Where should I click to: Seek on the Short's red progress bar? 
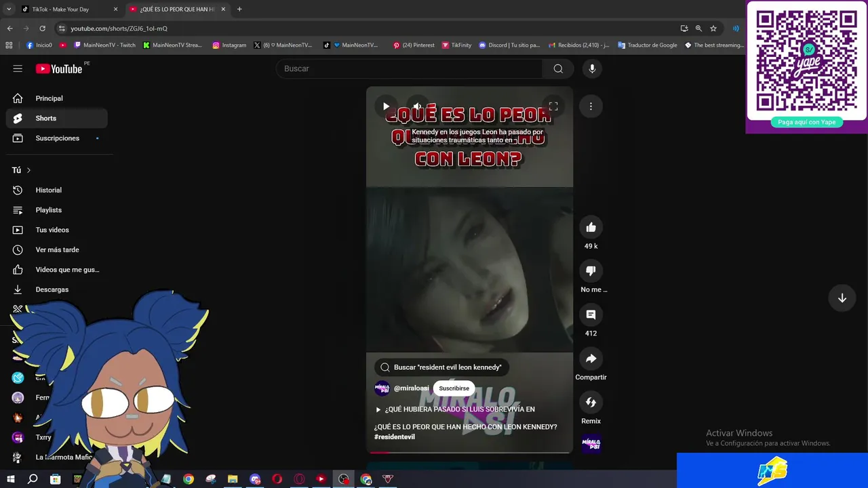coord(469,451)
